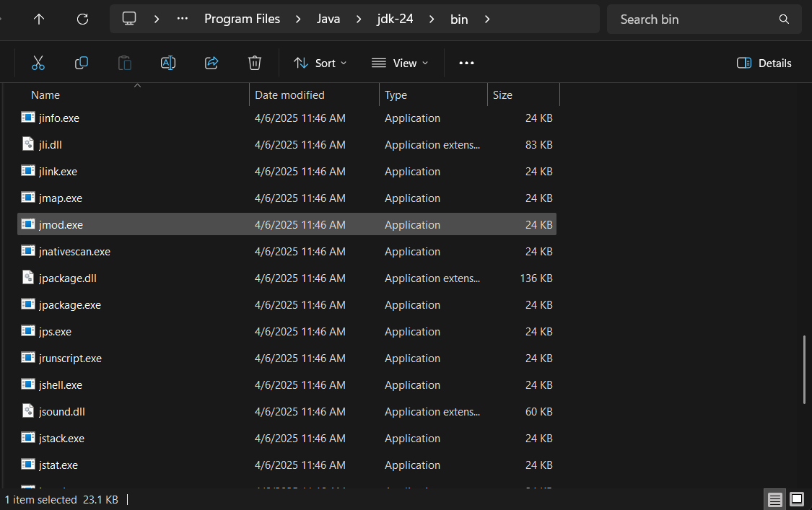Select the jshell.exe file icon

pos(28,384)
